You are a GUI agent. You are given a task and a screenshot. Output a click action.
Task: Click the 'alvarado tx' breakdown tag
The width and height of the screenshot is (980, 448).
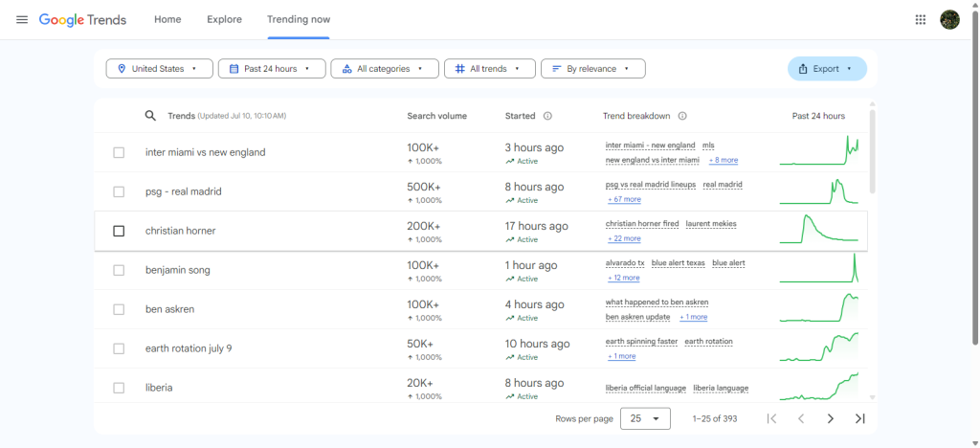(625, 263)
